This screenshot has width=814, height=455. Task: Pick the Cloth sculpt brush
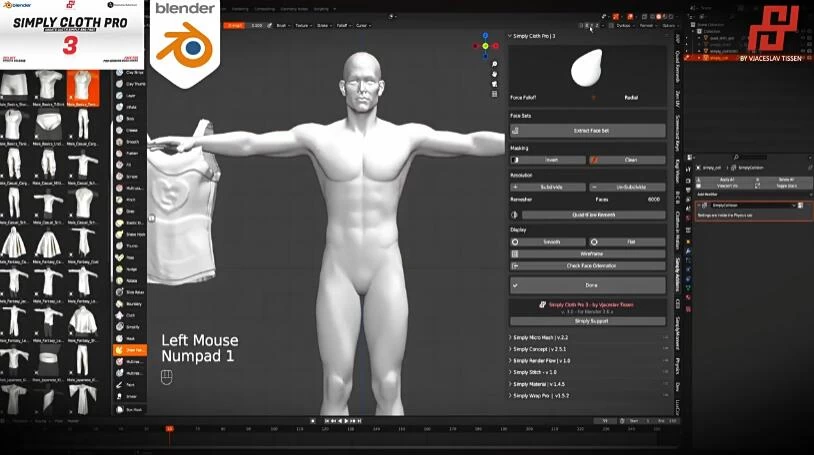pos(129,315)
